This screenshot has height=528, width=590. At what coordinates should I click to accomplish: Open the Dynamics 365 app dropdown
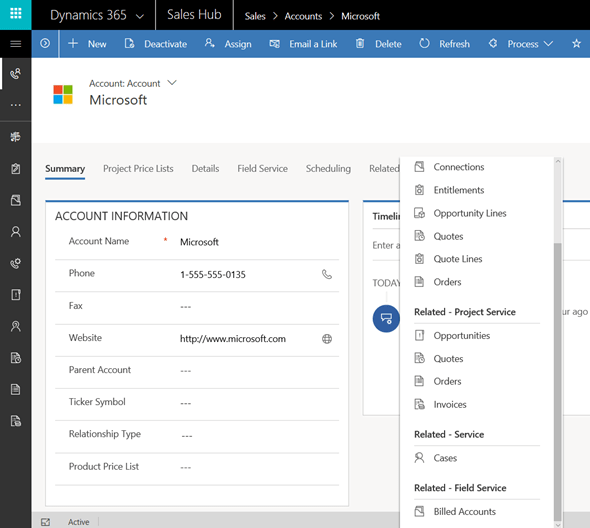[140, 16]
